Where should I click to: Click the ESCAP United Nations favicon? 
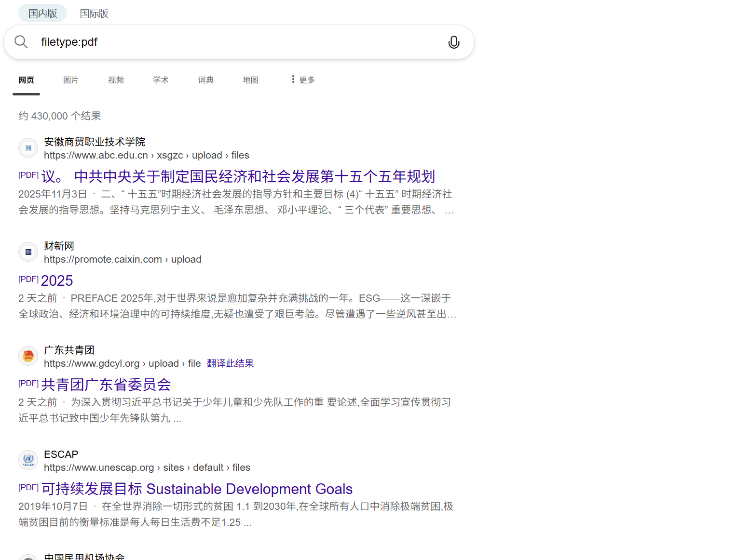click(x=28, y=460)
